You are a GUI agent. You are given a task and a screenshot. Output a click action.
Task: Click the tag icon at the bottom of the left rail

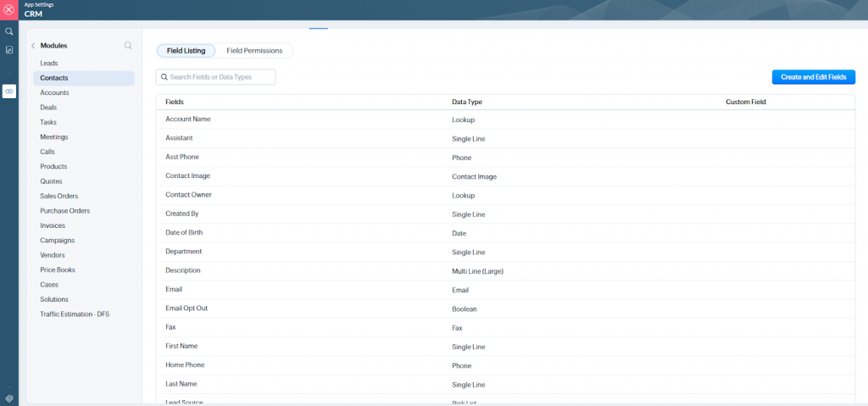9,397
